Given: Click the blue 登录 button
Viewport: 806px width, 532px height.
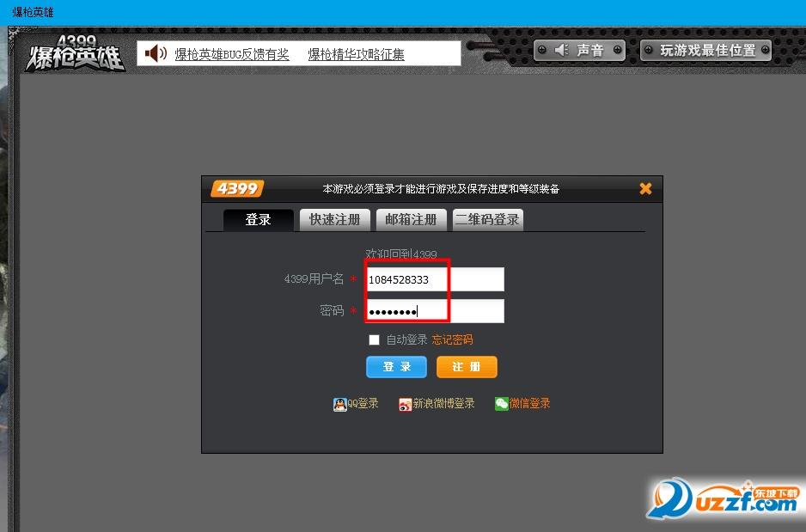Looking at the screenshot, I should coord(396,367).
